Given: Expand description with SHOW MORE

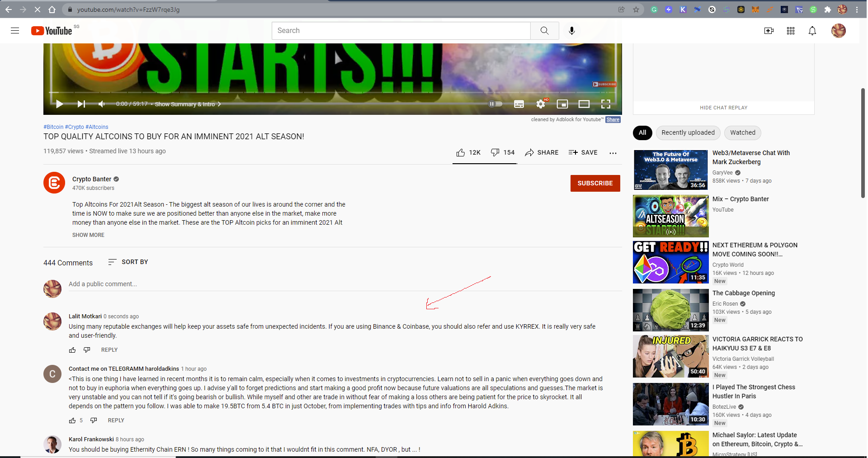Looking at the screenshot, I should coord(88,235).
